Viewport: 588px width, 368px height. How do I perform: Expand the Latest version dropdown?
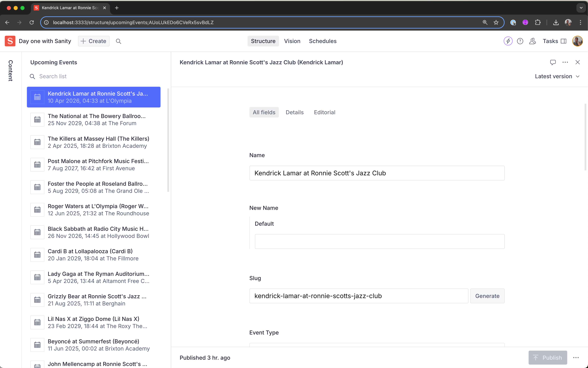point(557,76)
